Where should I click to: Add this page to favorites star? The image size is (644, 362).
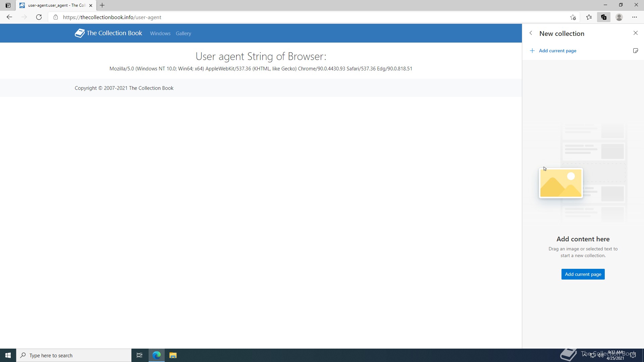click(x=573, y=17)
